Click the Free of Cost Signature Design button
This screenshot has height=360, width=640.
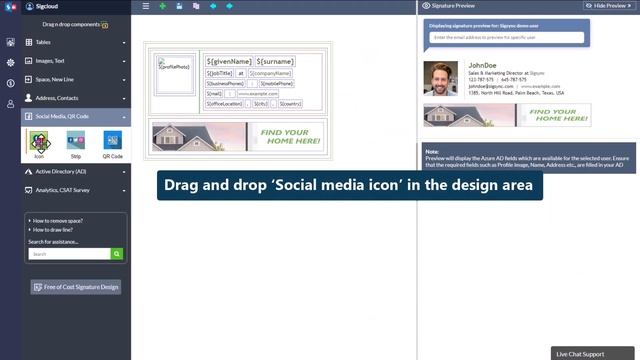point(76,287)
